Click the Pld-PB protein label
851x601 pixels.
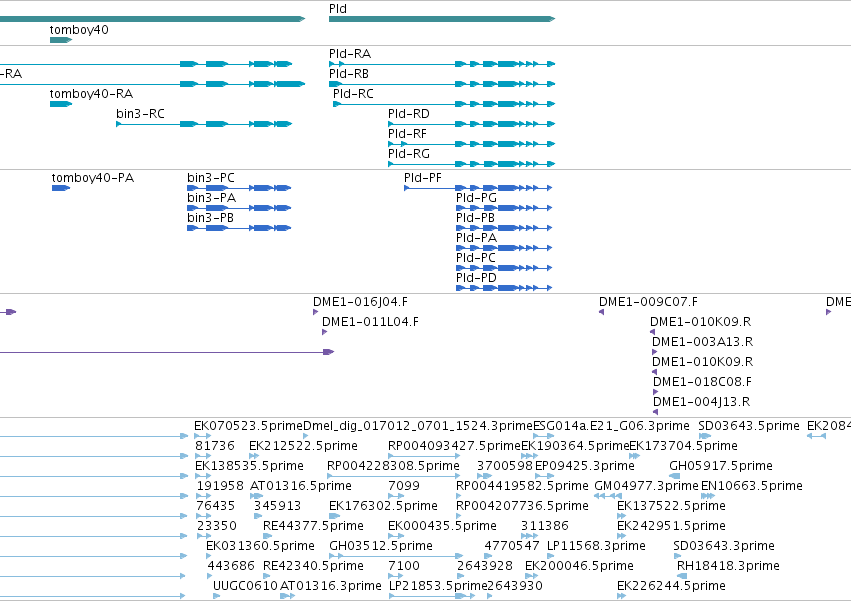point(475,218)
